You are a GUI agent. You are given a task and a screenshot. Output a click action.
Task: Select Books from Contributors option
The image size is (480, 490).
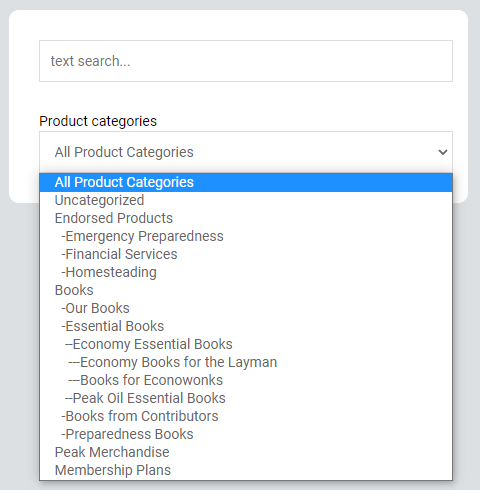[246, 416]
